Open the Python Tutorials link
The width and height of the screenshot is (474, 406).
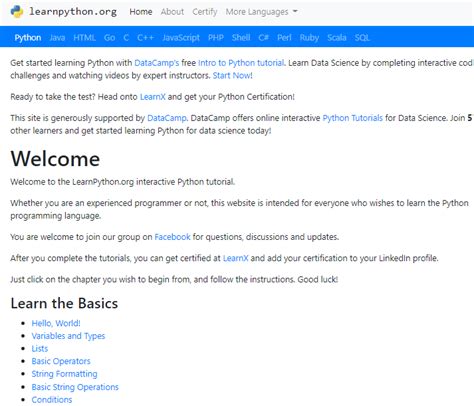353,118
